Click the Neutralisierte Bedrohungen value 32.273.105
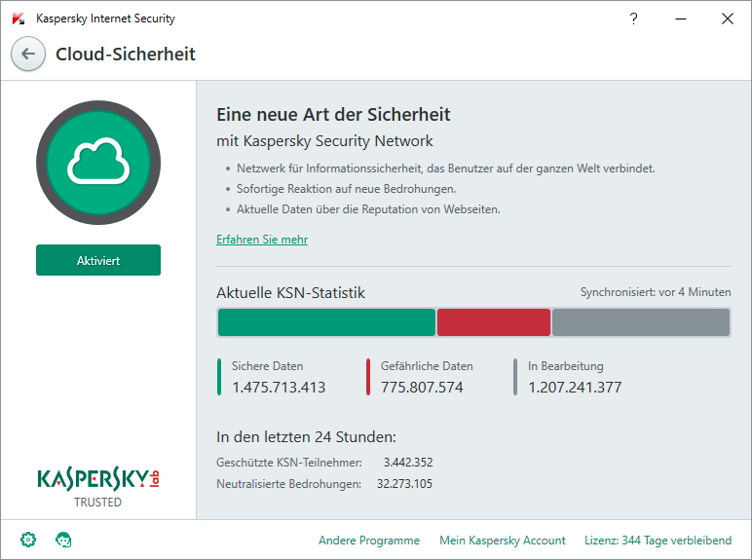This screenshot has height=560, width=752. (x=404, y=483)
